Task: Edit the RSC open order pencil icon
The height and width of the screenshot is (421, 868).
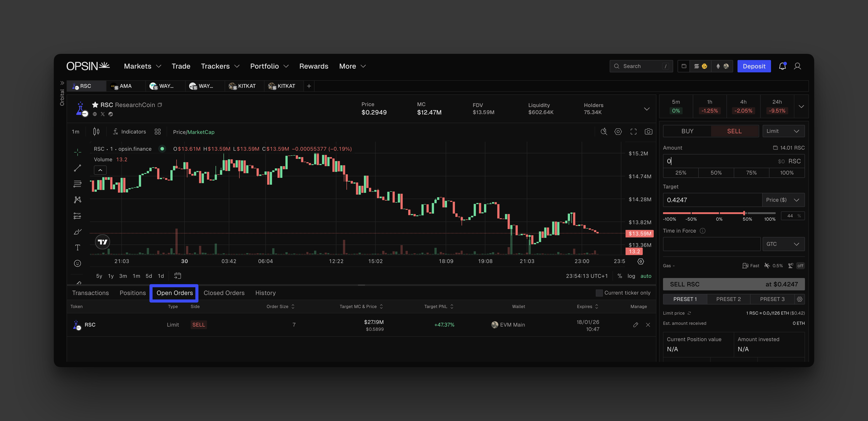Action: coord(635,325)
